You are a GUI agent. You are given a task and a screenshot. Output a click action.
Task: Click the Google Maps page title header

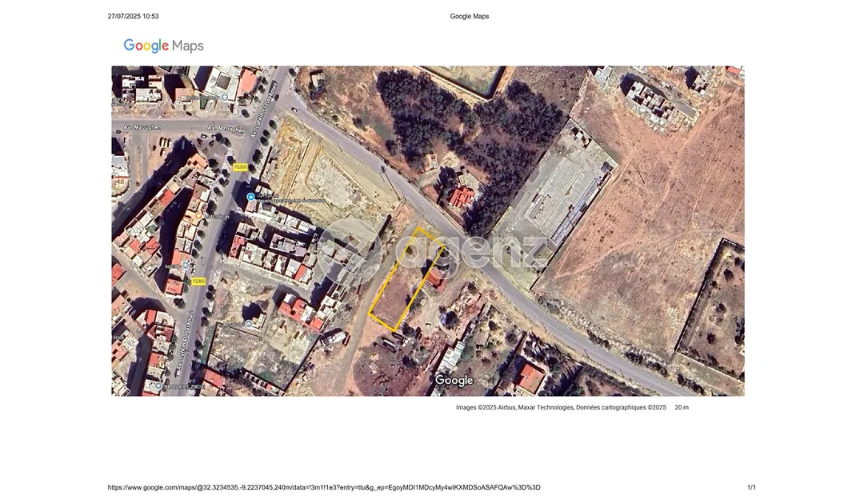(x=470, y=15)
